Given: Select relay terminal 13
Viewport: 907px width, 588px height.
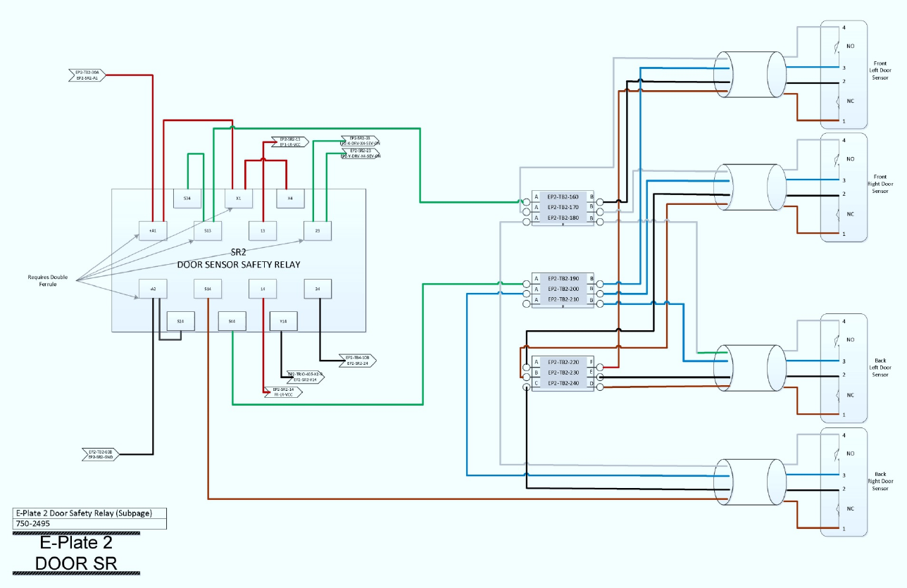Looking at the screenshot, I should pos(263,230).
